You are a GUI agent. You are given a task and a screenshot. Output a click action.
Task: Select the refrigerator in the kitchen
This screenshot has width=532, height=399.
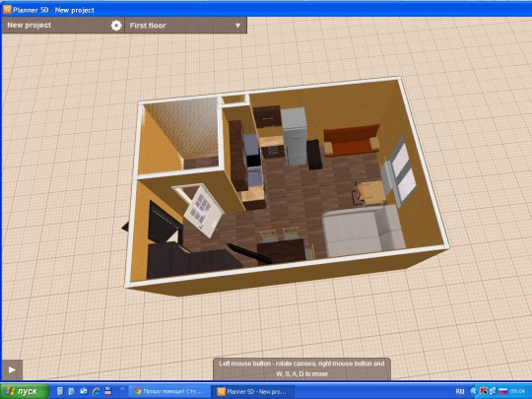click(295, 136)
